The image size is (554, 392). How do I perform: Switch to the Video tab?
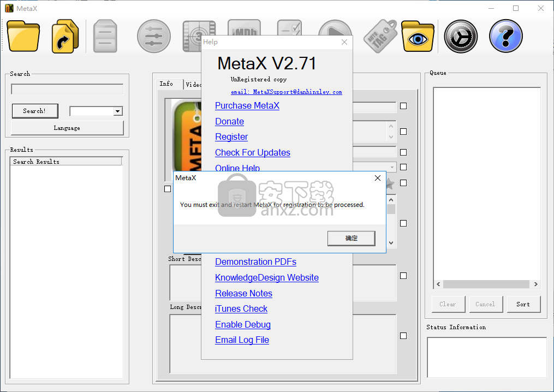(x=193, y=85)
